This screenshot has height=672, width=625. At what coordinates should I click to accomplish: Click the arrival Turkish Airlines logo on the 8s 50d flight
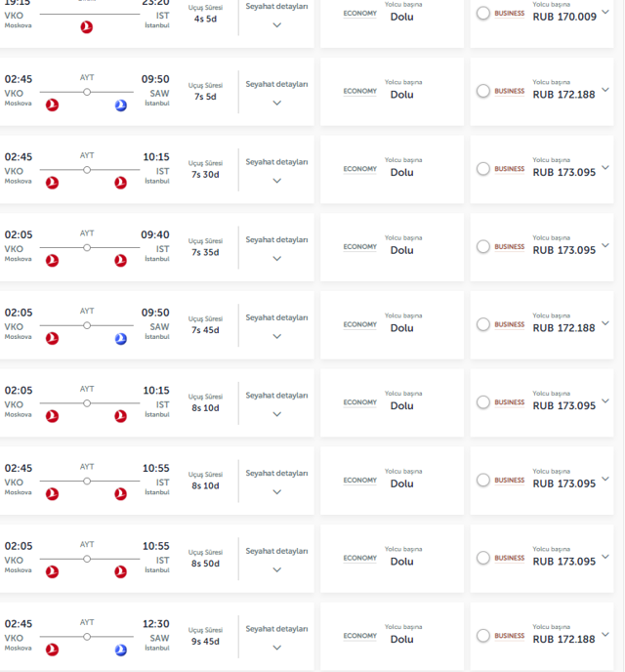(x=121, y=571)
